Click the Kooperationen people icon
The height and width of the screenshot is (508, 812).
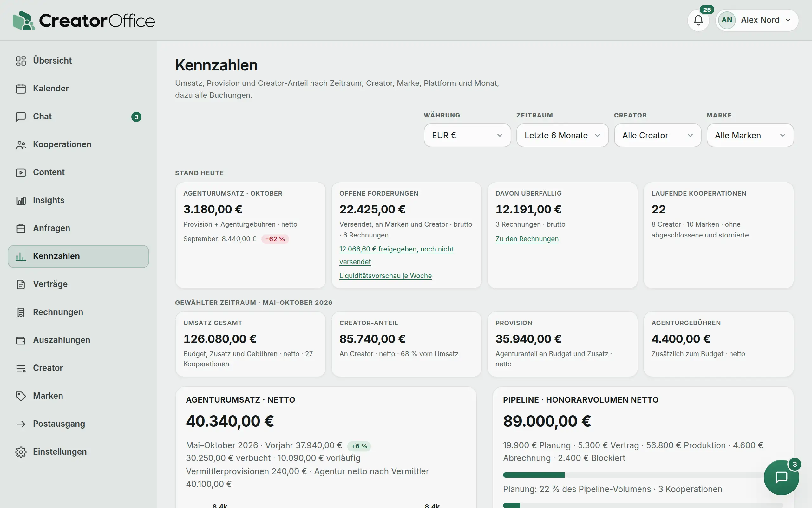[x=21, y=144]
